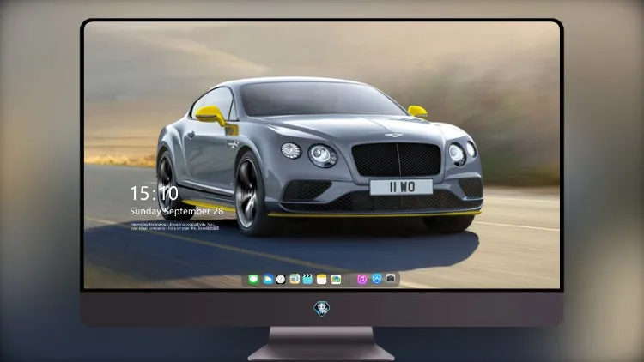Screen dimensions: 644x362
Task: Open the Maps app icon in the dock
Action: click(x=294, y=280)
